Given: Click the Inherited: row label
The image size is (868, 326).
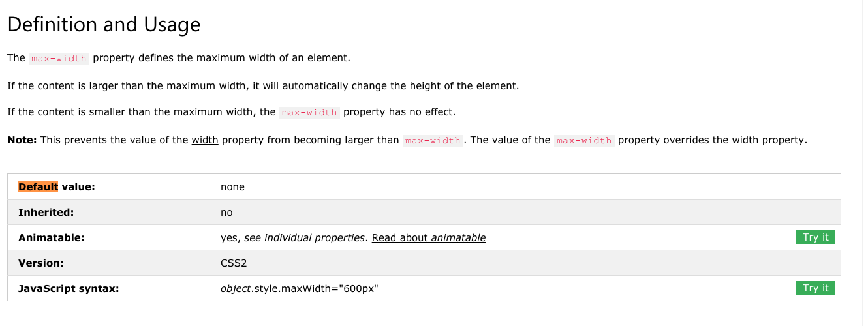Looking at the screenshot, I should (x=46, y=212).
